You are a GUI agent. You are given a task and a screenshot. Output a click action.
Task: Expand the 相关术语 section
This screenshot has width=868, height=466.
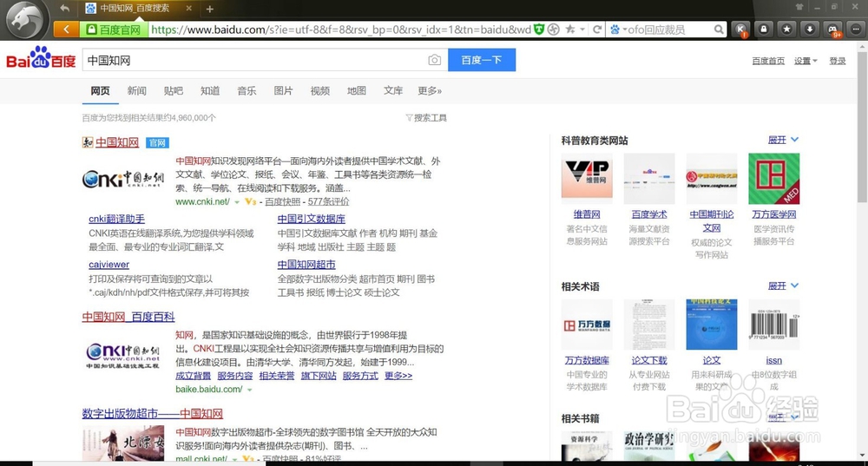[x=783, y=286]
